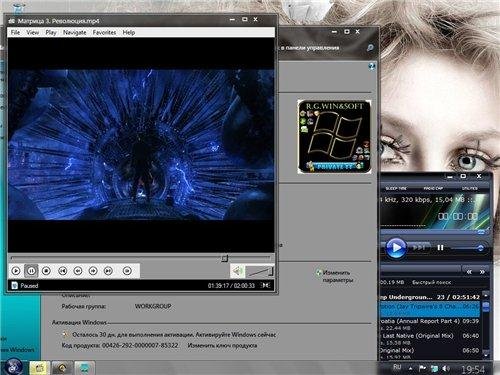
Task: Click the double right arrow button in AIMP
Action: click(482, 272)
